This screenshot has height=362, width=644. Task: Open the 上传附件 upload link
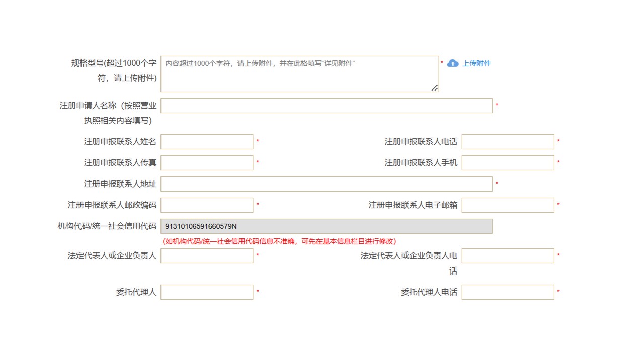[x=476, y=63]
